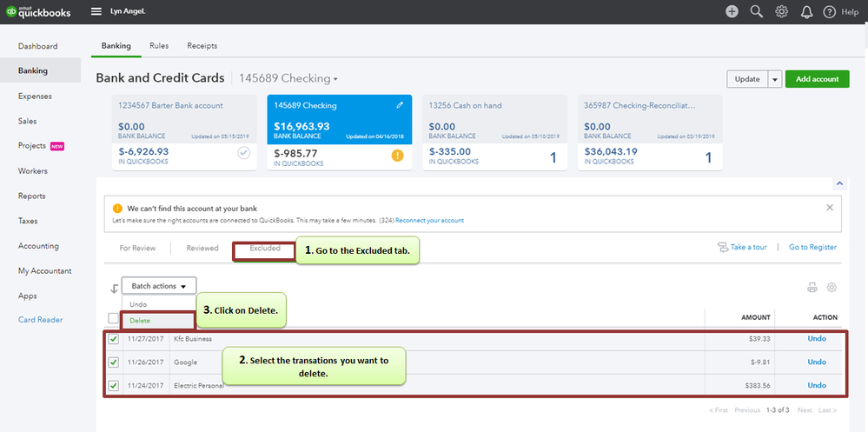Select the 365987 Checking-Reconciliation card
The width and height of the screenshot is (868, 432).
650,132
